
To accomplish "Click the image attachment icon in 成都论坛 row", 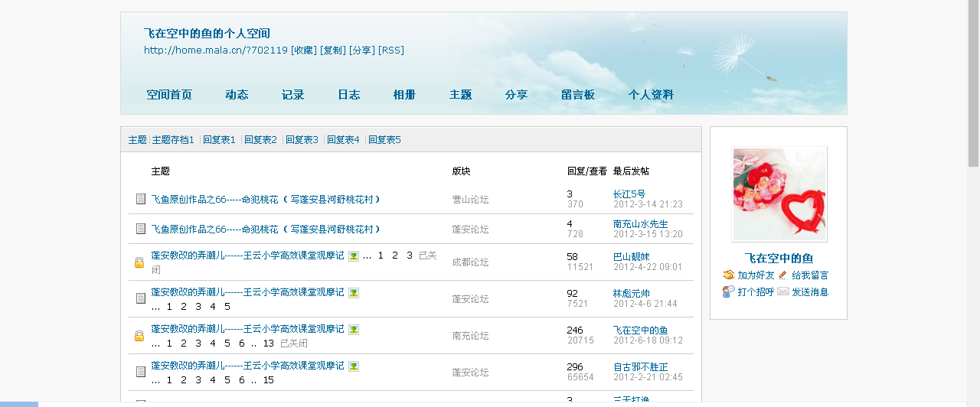I will (354, 256).
